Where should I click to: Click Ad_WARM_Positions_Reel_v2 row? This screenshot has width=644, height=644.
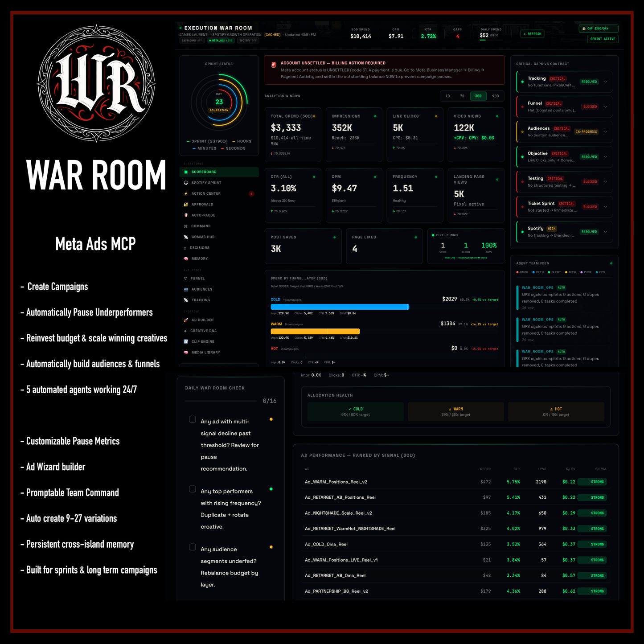[x=455, y=482]
